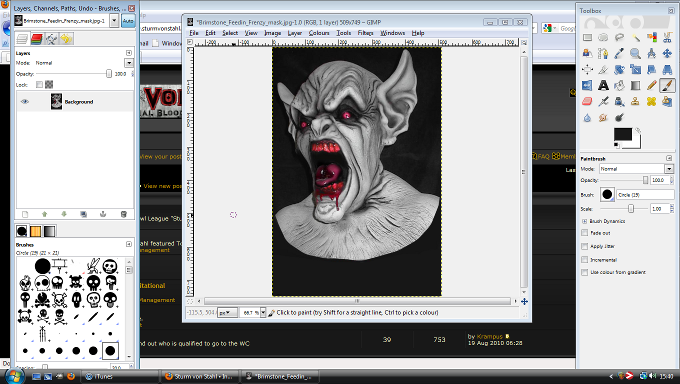Select the Pencil tool
Viewport: 680px width, 384px height.
click(651, 85)
